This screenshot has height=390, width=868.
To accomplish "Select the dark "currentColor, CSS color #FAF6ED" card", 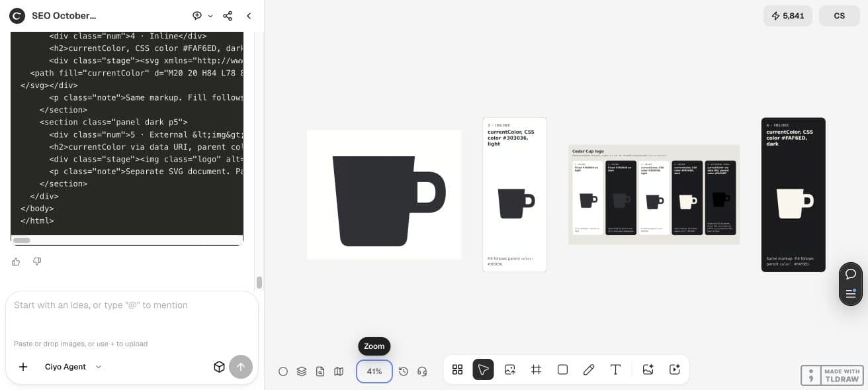I will (793, 195).
